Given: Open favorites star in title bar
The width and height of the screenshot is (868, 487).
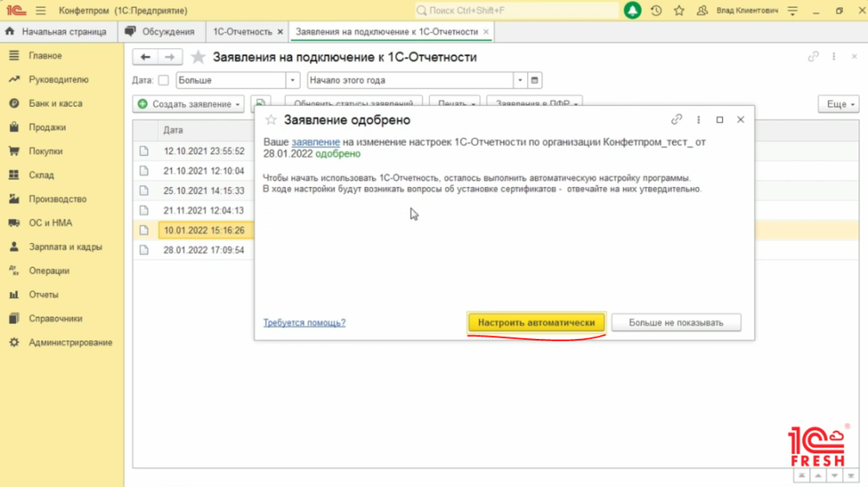Looking at the screenshot, I should tap(679, 10).
